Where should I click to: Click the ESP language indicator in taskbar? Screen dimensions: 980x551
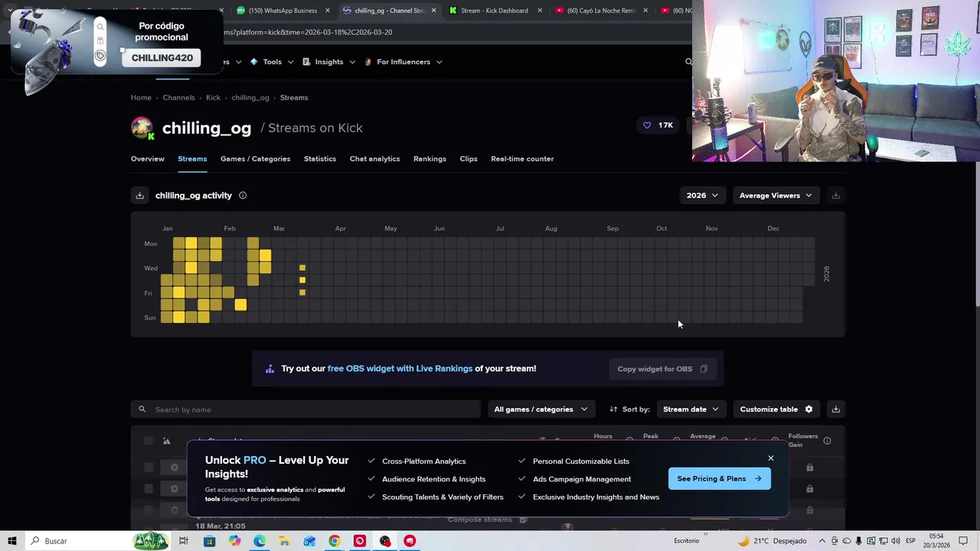click(x=910, y=541)
